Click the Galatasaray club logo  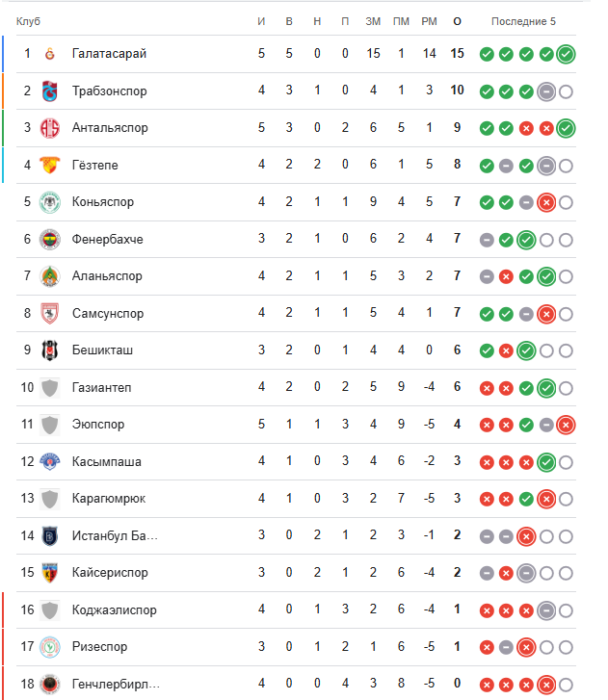coord(50,54)
